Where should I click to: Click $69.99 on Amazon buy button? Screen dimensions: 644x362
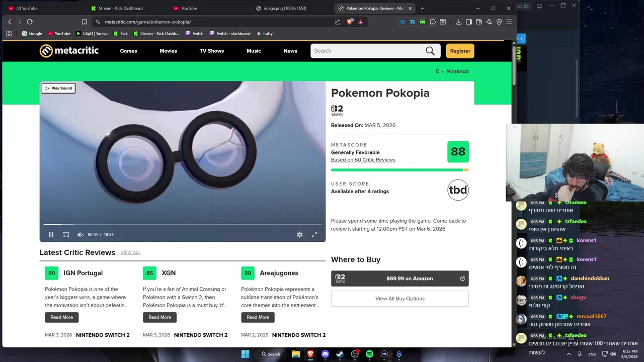[400, 279]
